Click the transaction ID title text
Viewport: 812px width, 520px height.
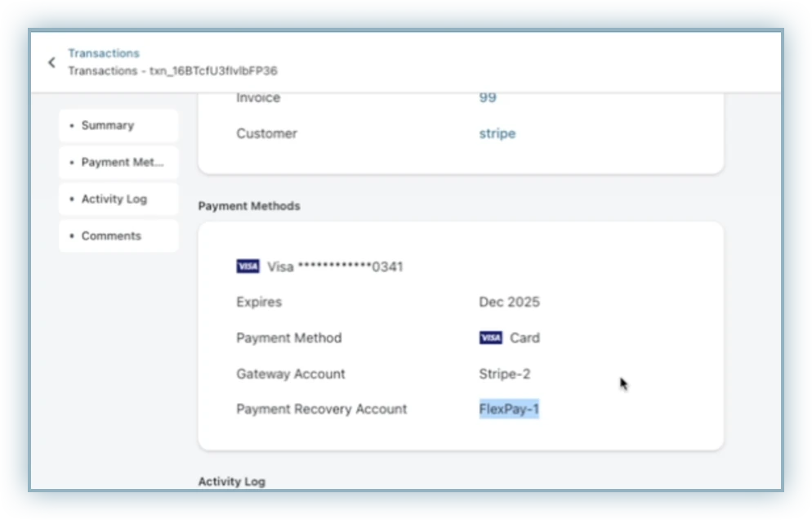[x=172, y=71]
